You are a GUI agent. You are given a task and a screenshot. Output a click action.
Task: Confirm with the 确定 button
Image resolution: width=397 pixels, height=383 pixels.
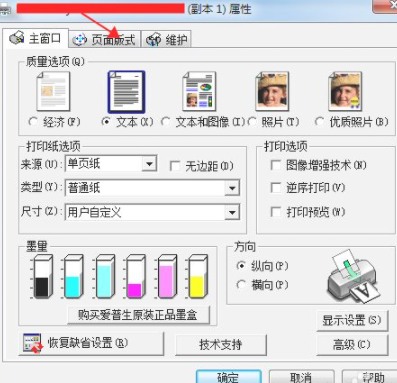pyautogui.click(x=229, y=376)
